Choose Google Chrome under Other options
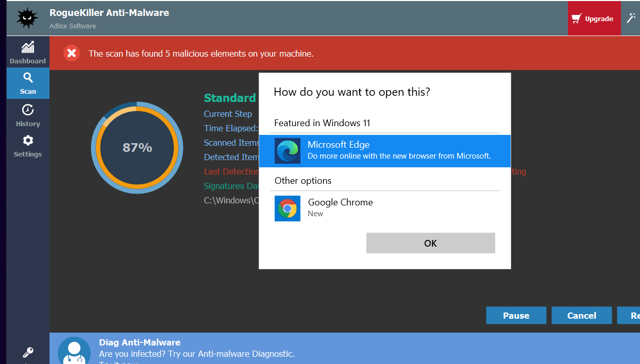This screenshot has width=640, height=364. click(384, 209)
